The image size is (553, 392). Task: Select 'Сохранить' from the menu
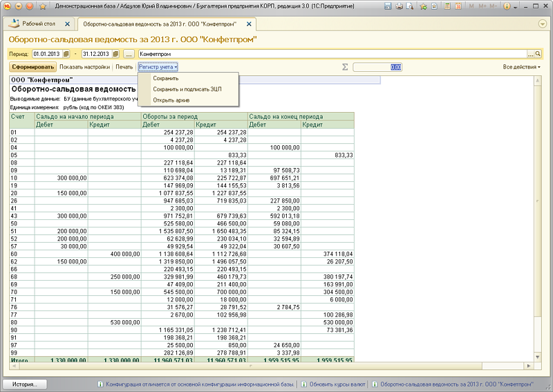[166, 78]
